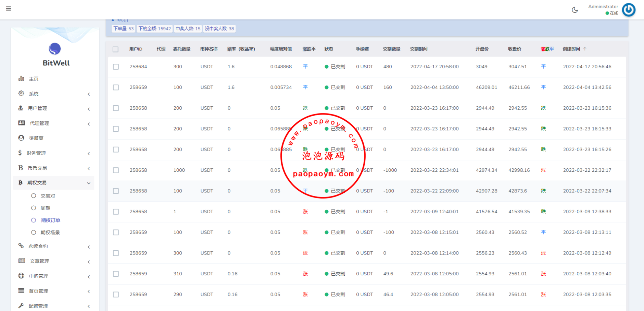Click the 配置管理 wrench icon
Image resolution: width=644 pixels, height=311 pixels.
21,306
